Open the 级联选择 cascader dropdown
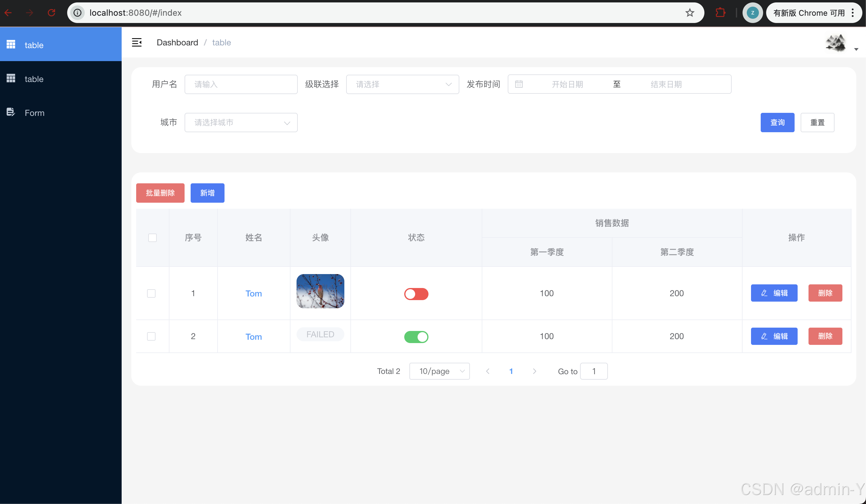 coord(402,84)
